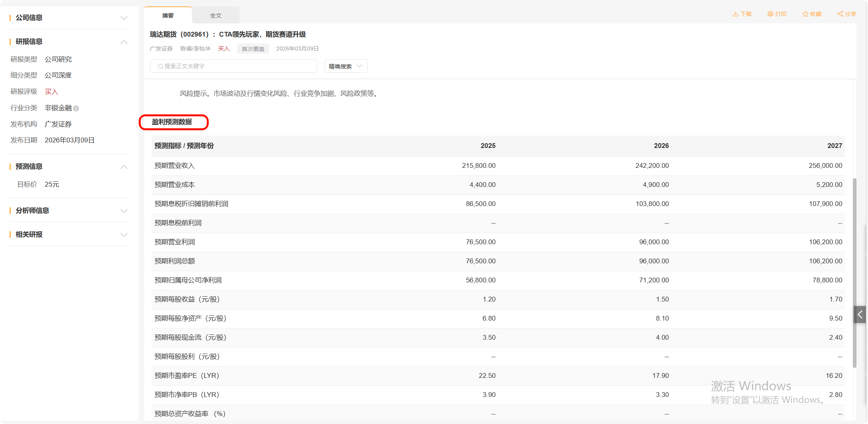Click the 4,400.00 cost cell

click(483, 185)
